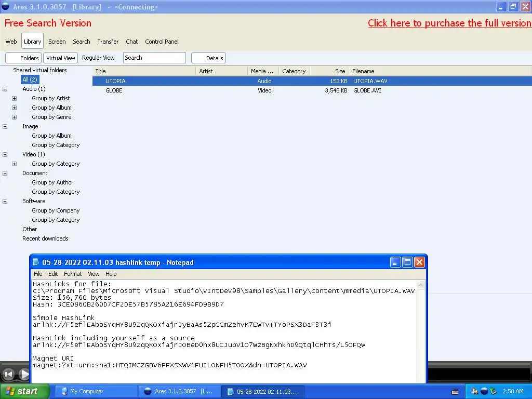Select All (2) in shared virtual folders
Screen dimensions: 532x399
(x=30, y=79)
